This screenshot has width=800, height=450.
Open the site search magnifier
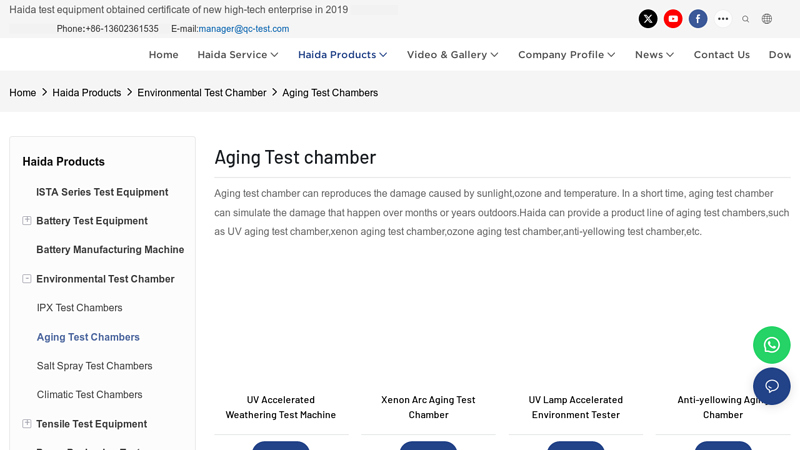pos(745,19)
